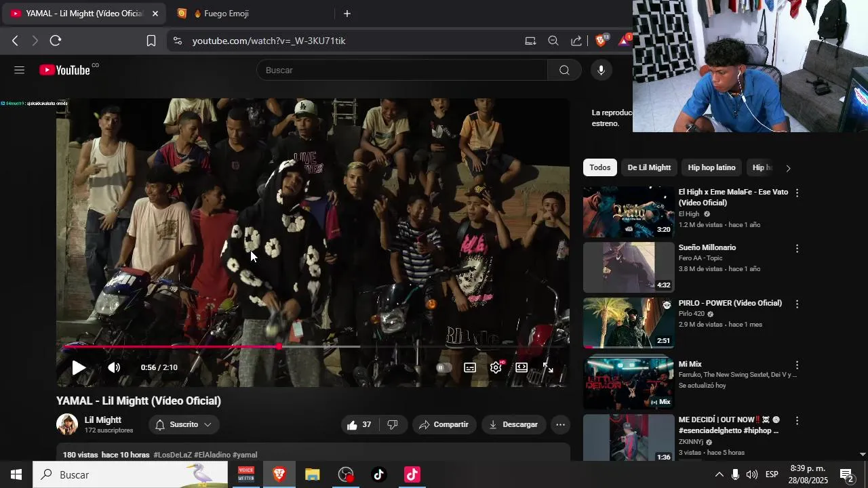Open File Explorer from taskbar
The height and width of the screenshot is (488, 868).
[312, 474]
